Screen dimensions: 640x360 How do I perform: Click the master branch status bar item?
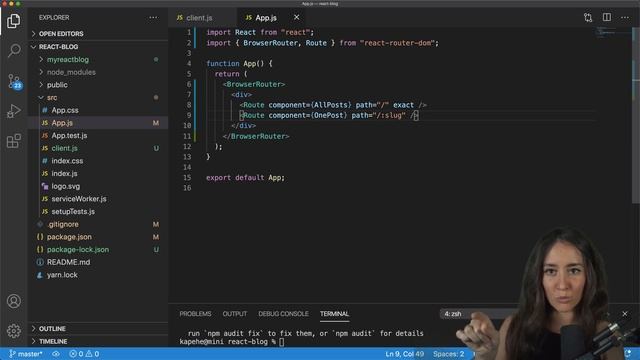(x=26, y=354)
